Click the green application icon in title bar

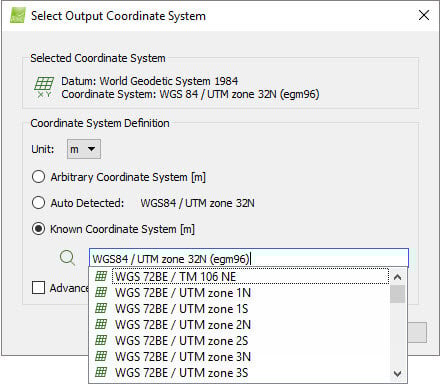pyautogui.click(x=17, y=15)
